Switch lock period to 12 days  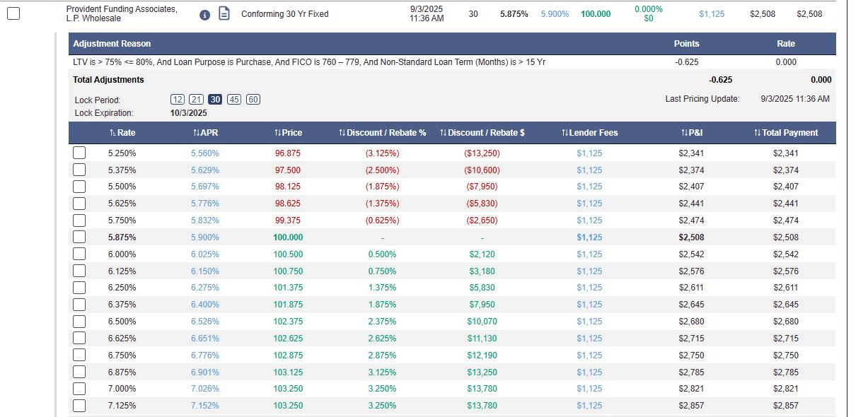click(x=178, y=100)
